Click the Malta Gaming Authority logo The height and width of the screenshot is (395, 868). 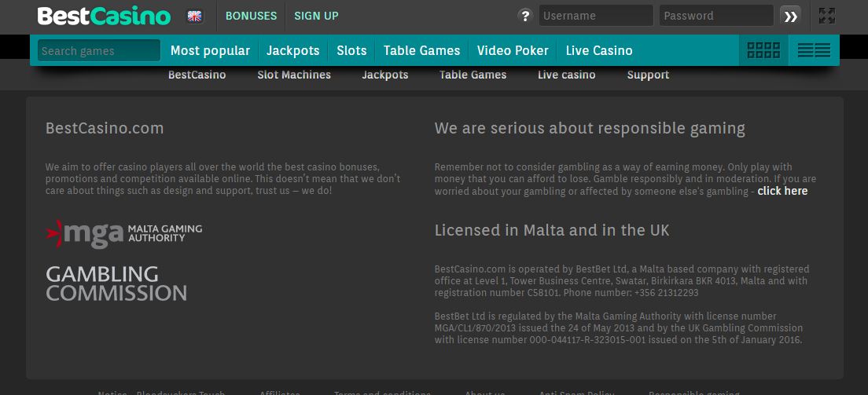(124, 233)
